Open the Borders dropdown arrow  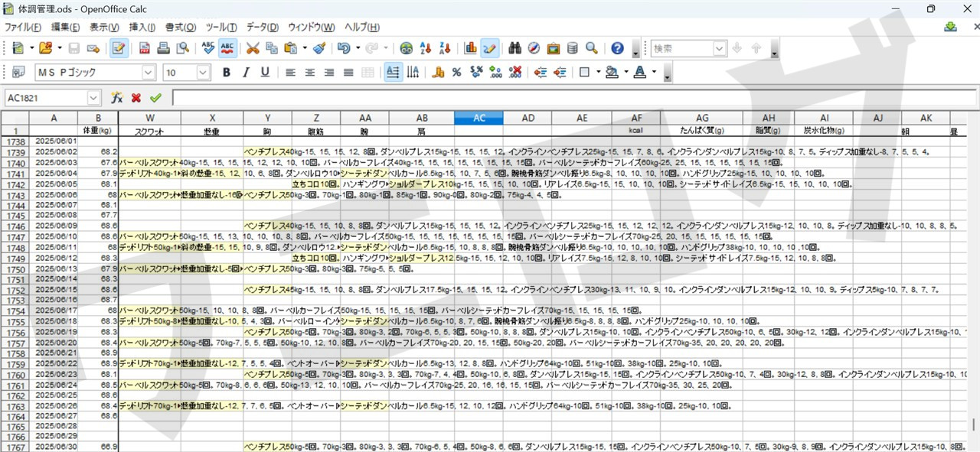[597, 72]
